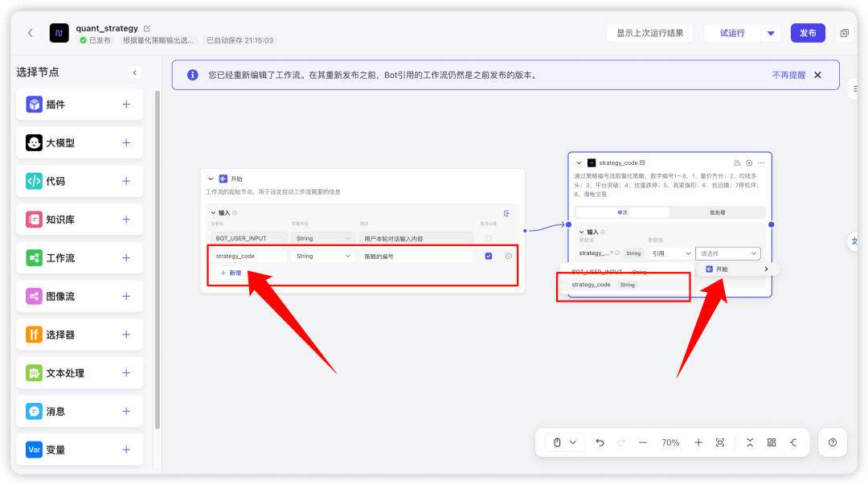Collapse the node selection sidebar
The width and height of the screenshot is (868, 485).
tap(134, 72)
